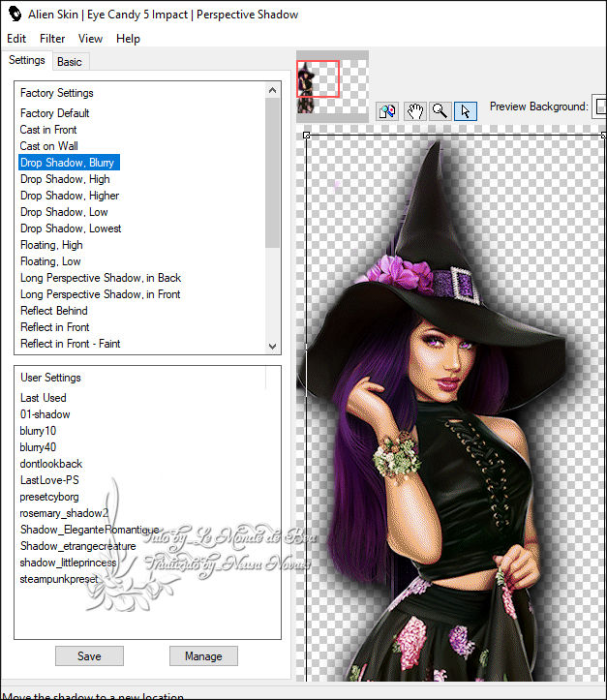The height and width of the screenshot is (700, 607).
Task: Select the dontlookback user setting
Action: tap(51, 464)
